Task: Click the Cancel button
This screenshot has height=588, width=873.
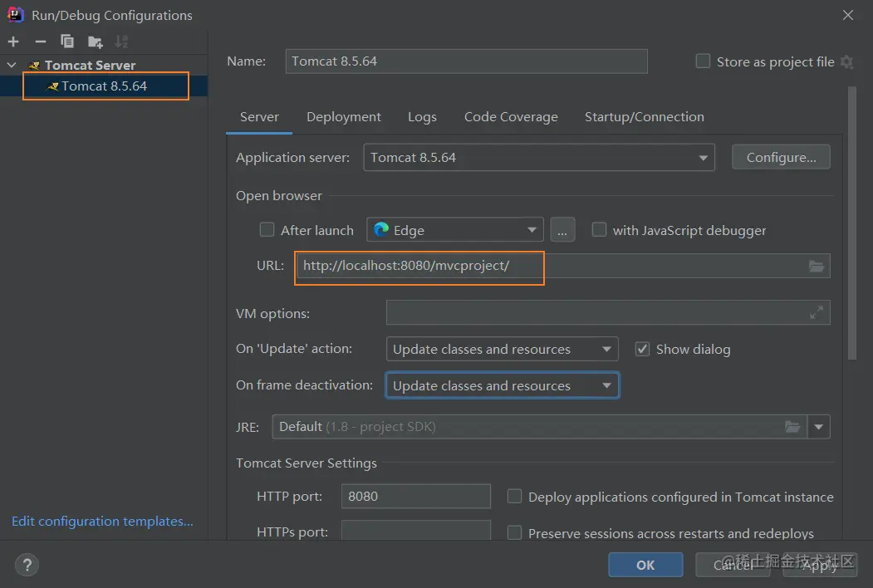Action: 733,566
